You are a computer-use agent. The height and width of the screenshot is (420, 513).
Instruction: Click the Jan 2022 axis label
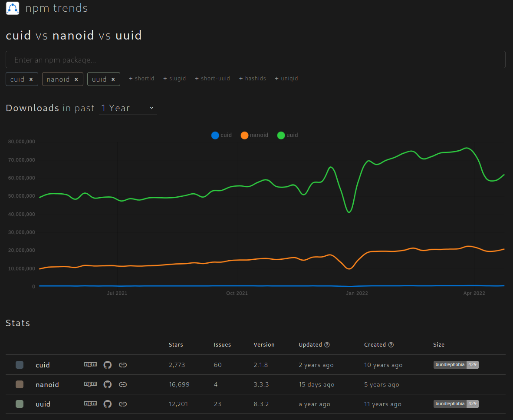pos(357,293)
